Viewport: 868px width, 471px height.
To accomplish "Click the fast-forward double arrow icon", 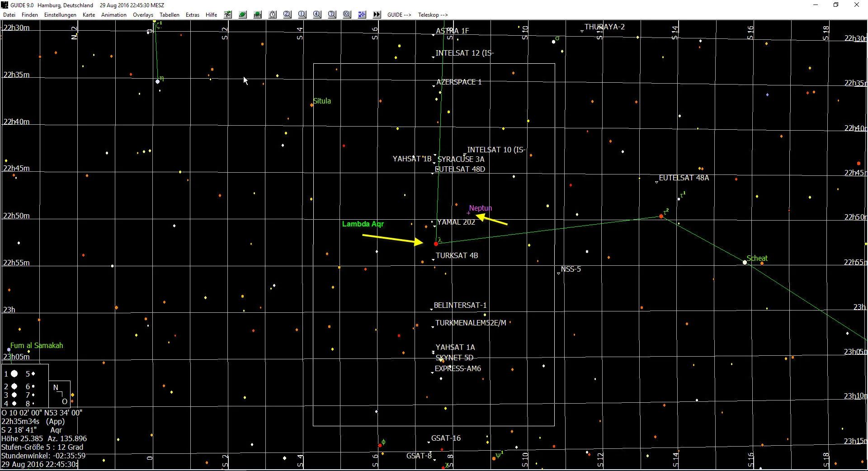I will [x=377, y=15].
